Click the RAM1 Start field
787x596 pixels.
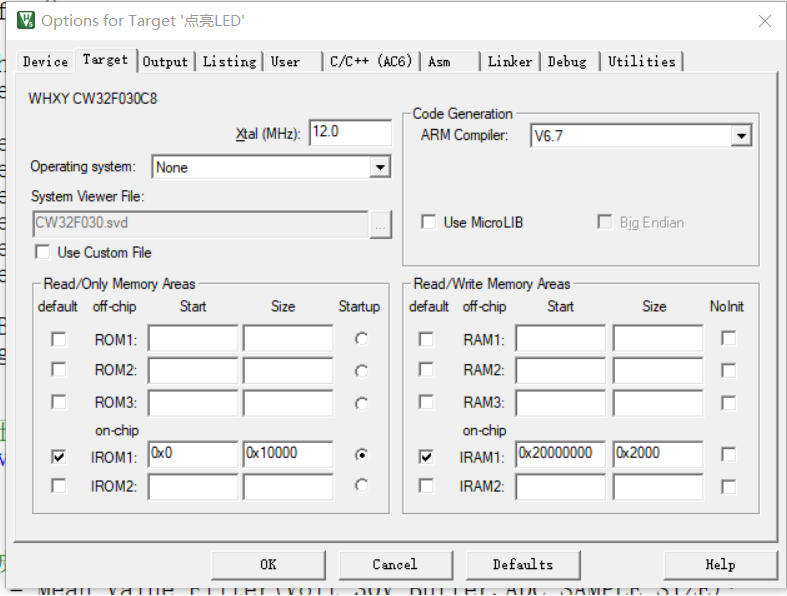[560, 338]
